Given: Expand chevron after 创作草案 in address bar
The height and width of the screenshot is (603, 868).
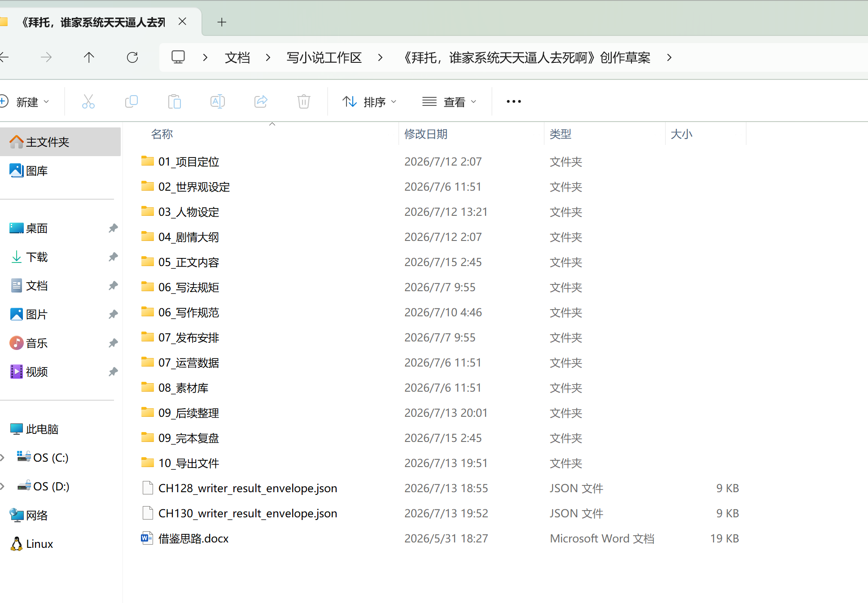Looking at the screenshot, I should click(669, 57).
